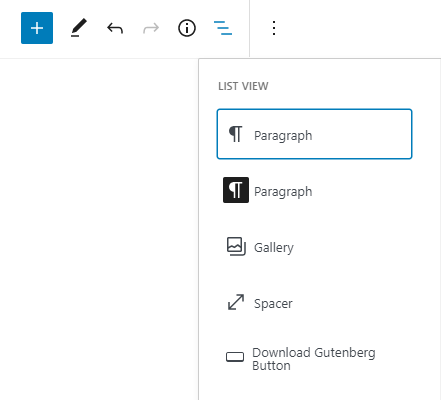Screen dimensions: 441x400
Task: Click the LIST VIEW heading
Action: tap(243, 86)
